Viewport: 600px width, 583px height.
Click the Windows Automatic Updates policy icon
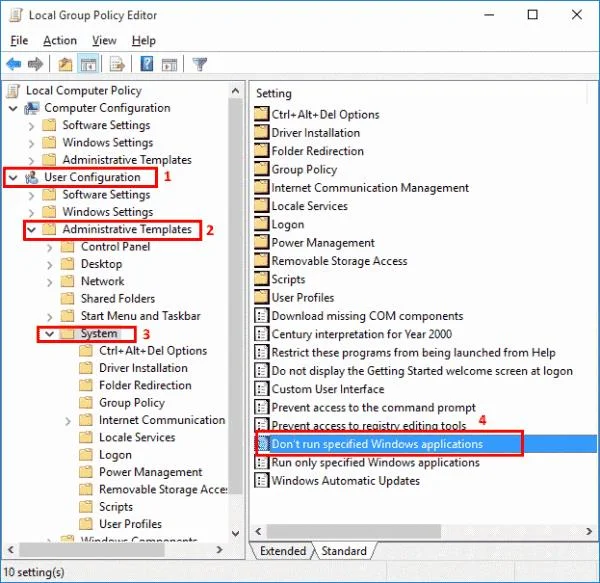(261, 480)
